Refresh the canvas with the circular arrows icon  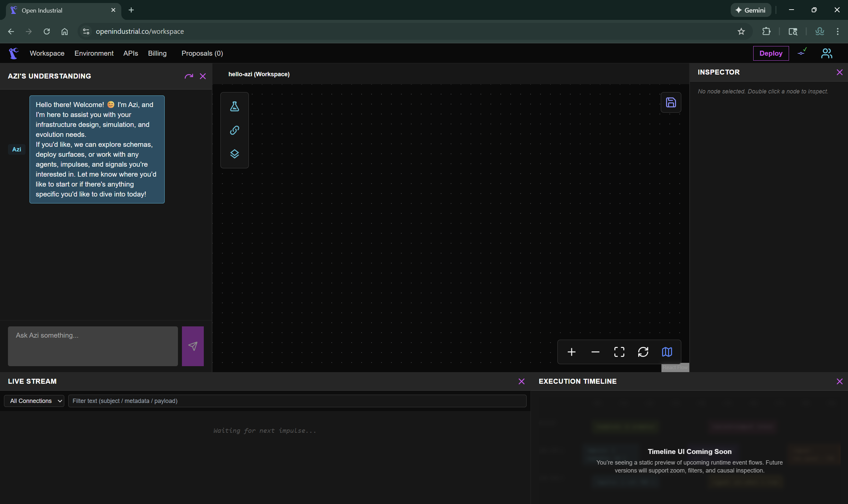[643, 352]
